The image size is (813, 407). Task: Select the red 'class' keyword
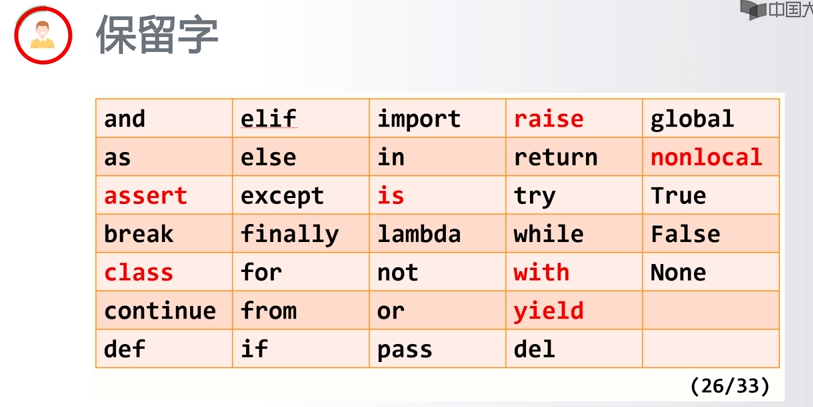coord(138,273)
